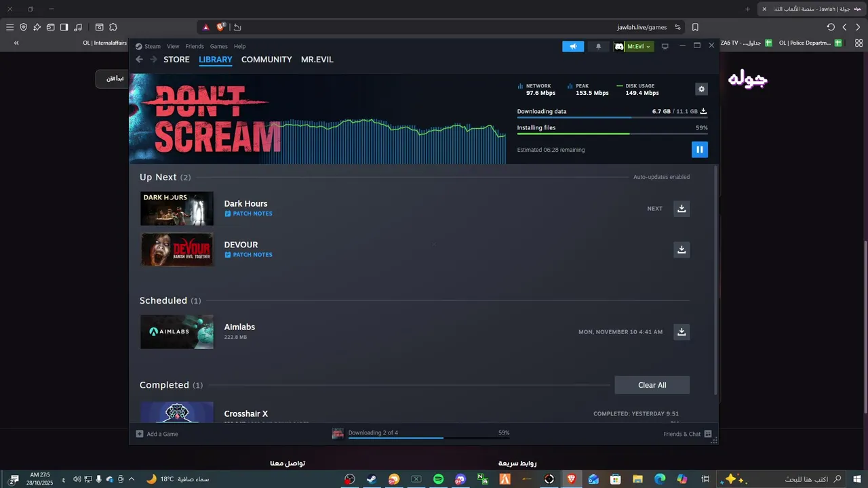Image resolution: width=868 pixels, height=488 pixels.
Task: Open the DEVOUR thumbnail
Action: [x=176, y=249]
